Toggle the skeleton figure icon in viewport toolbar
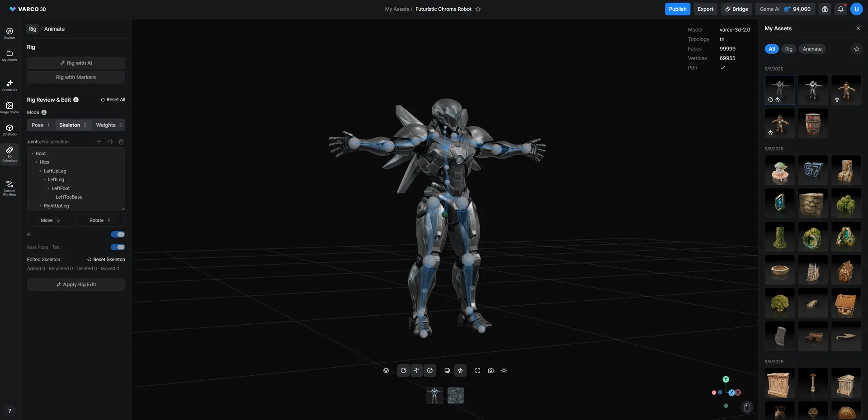Viewport: 868px width, 420px height. click(x=460, y=370)
